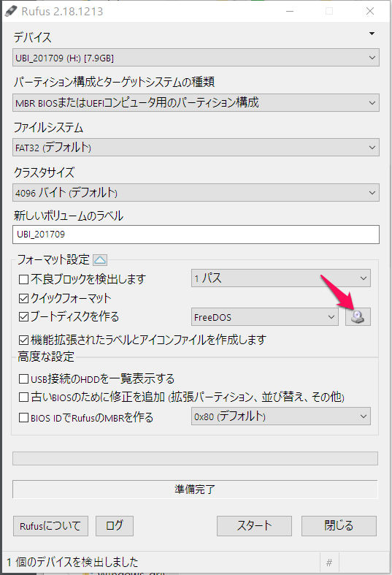392x575 pixels.
Task: Close Rufus with the title bar X
Action: pos(370,12)
